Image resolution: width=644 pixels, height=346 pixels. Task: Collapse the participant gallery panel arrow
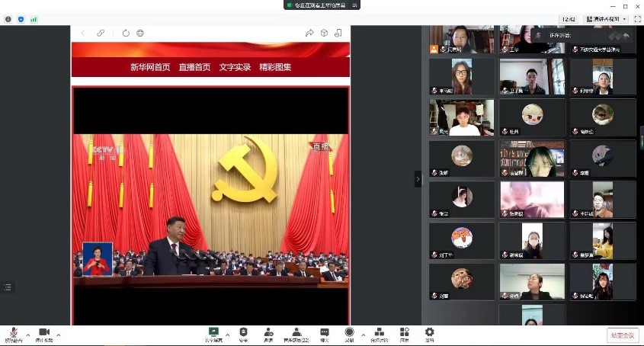pyautogui.click(x=418, y=178)
